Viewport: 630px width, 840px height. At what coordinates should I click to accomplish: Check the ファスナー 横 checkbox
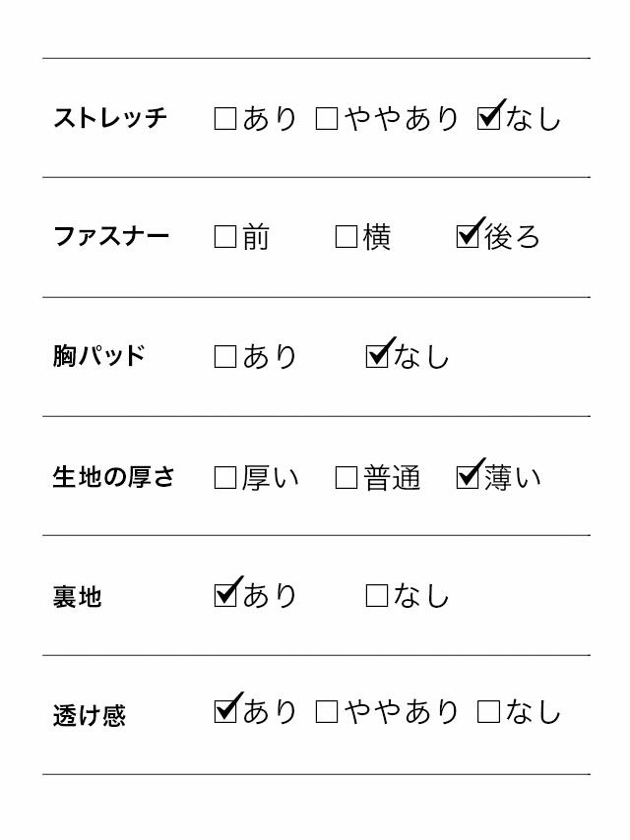[x=346, y=237]
